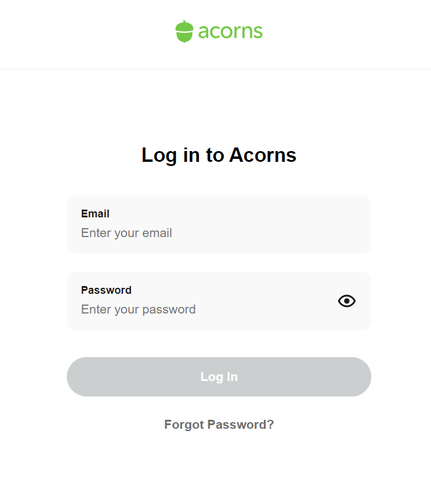Click the "Enter your email" placeholder text
431x504 pixels.
tap(127, 233)
